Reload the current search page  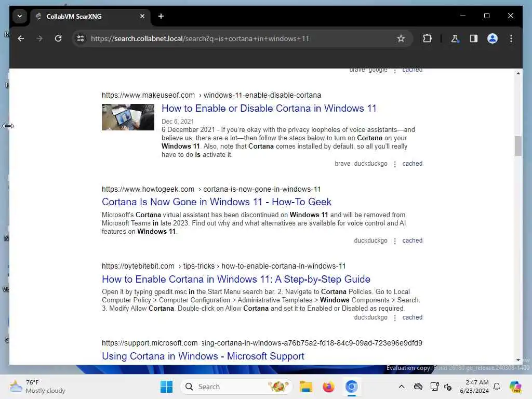coord(58,38)
